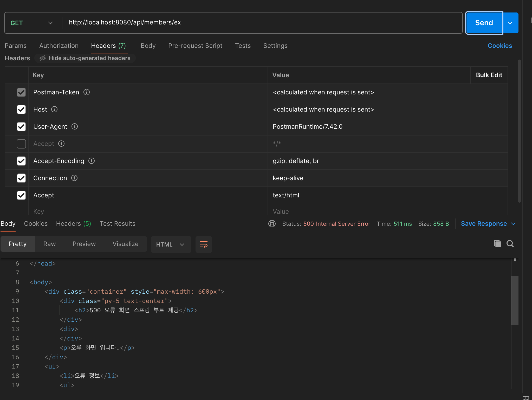Viewport: 532px width, 400px height.
Task: Uncheck the Accept text/html header
Action: pos(21,195)
